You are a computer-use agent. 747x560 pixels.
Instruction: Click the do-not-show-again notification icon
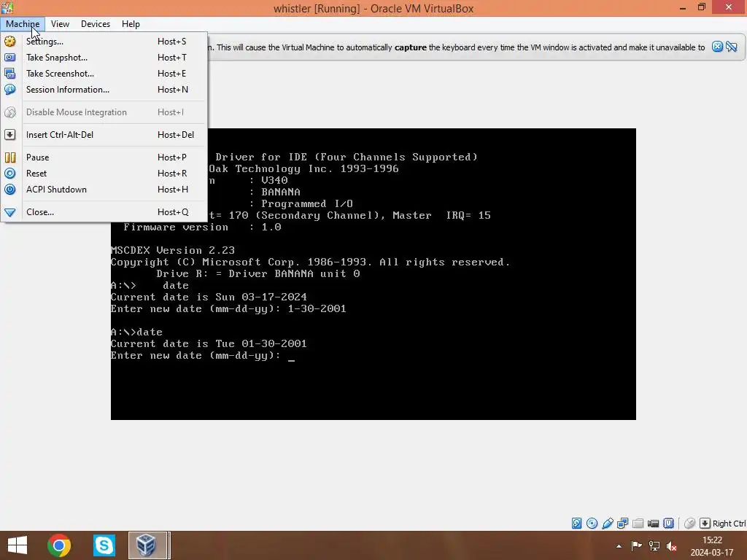(732, 47)
